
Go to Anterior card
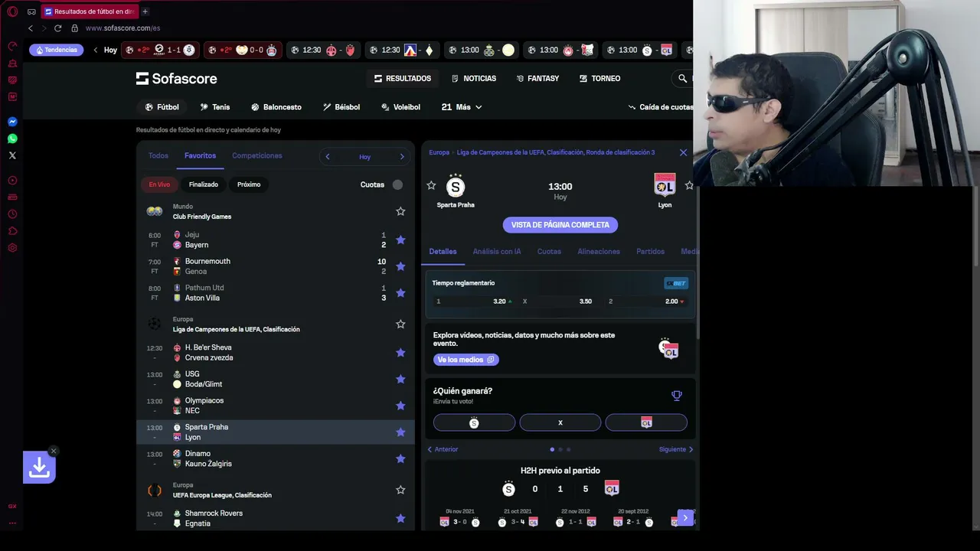[x=443, y=449]
